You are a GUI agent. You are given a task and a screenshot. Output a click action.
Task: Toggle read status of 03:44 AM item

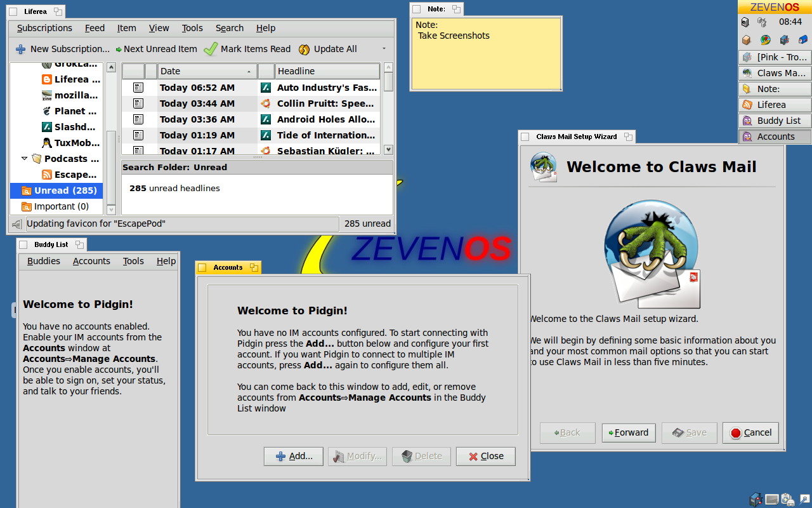click(x=138, y=104)
